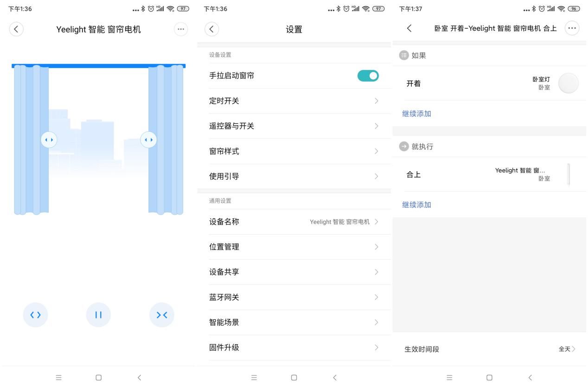Expand chevron next to 设备共享
588x391 pixels.
click(377, 272)
